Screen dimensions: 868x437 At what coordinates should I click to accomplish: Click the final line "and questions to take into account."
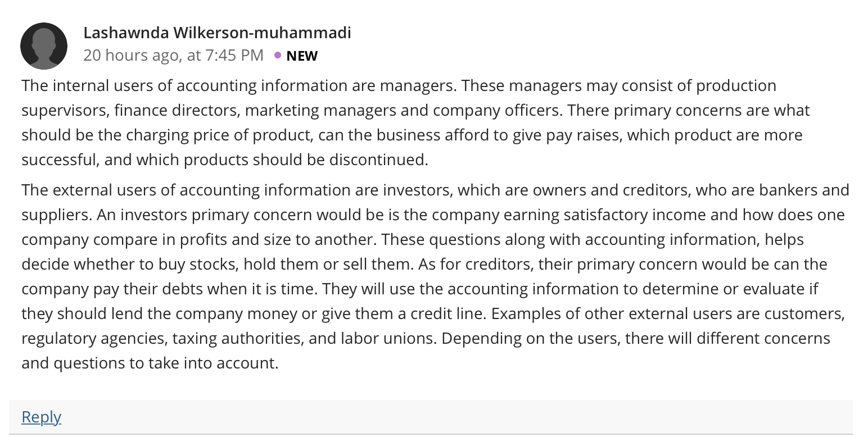(150, 363)
